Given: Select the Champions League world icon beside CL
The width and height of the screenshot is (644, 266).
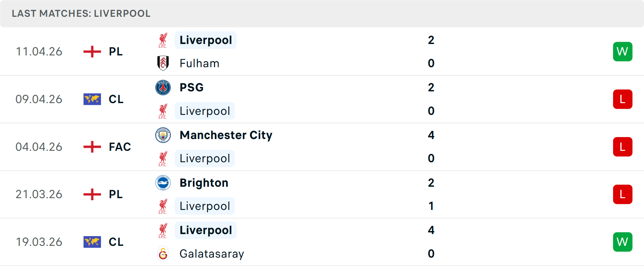Looking at the screenshot, I should [x=92, y=99].
